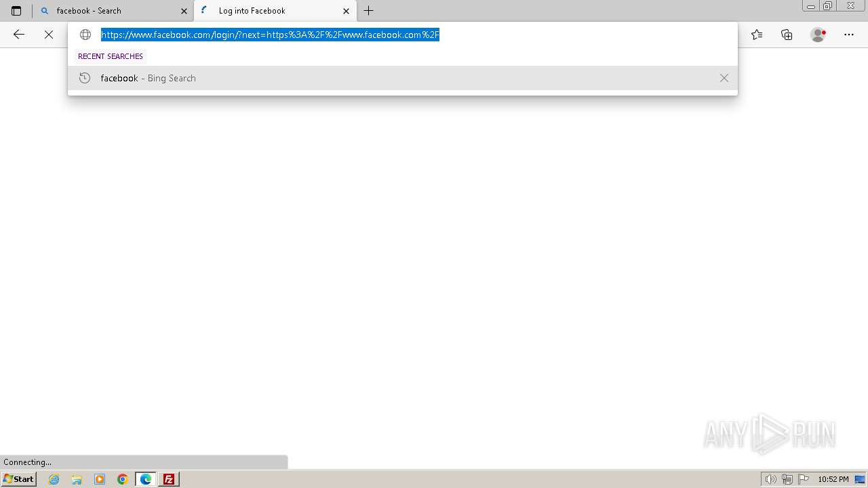Open FileZilla from taskbar
Screen dimensions: 868x488
[x=169, y=479]
